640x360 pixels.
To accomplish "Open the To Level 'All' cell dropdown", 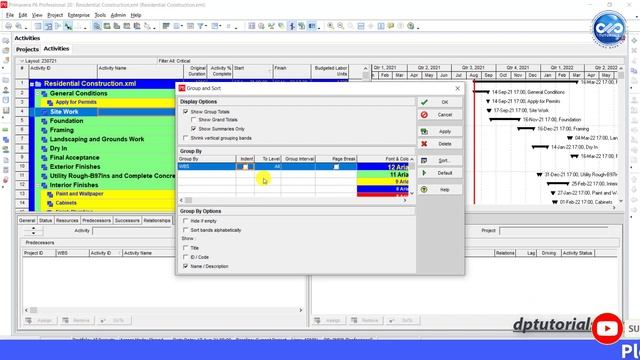I will tap(268, 167).
